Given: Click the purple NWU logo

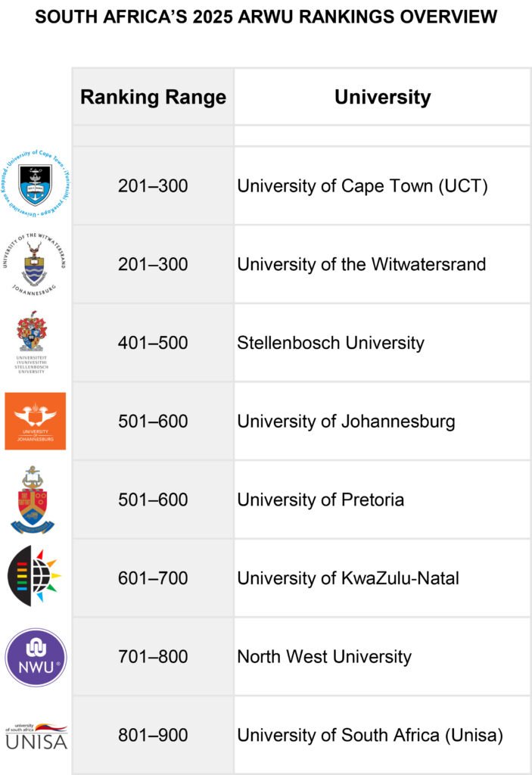Looking at the screenshot, I should (36, 658).
